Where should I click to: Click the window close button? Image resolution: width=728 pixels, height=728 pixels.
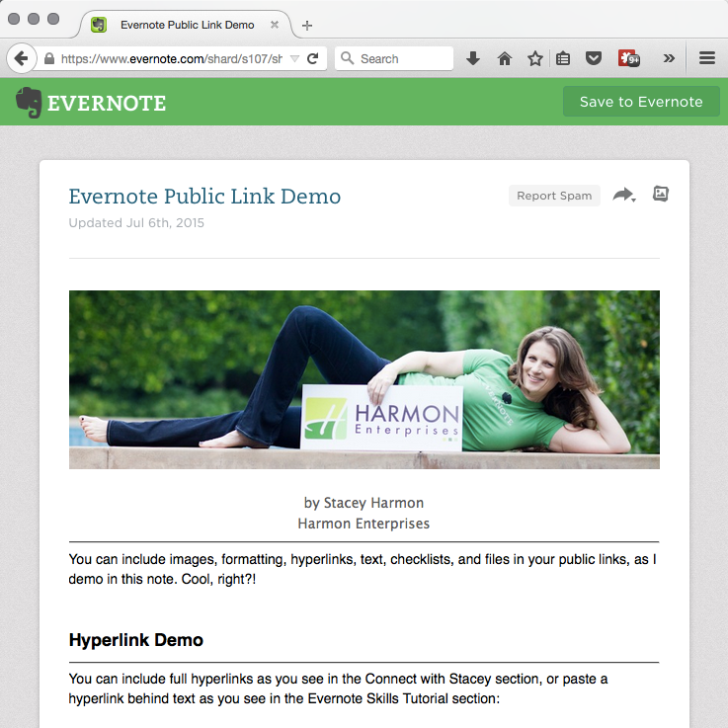point(14,19)
